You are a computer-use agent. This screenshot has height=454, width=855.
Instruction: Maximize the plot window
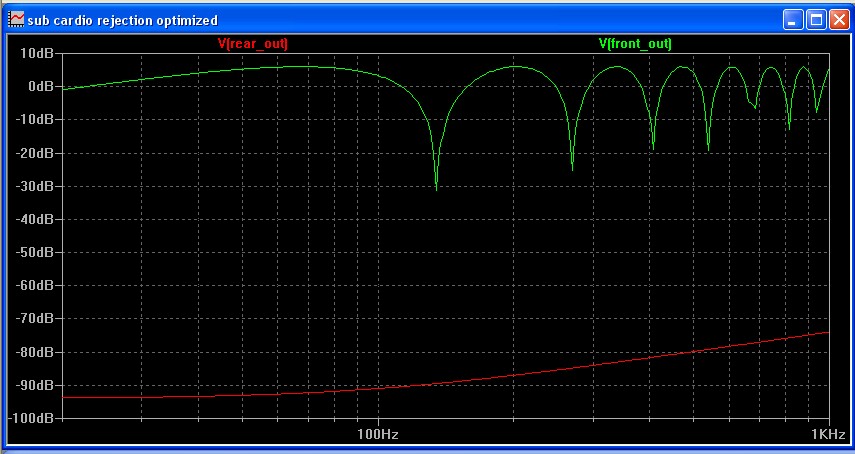pos(816,20)
